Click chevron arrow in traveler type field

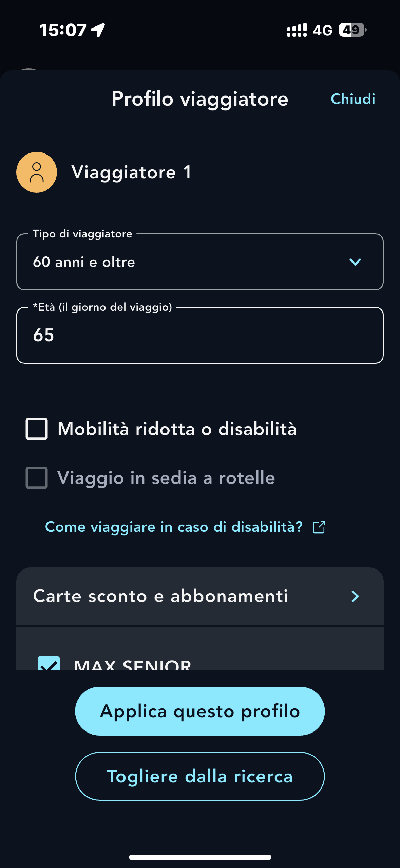click(x=355, y=262)
